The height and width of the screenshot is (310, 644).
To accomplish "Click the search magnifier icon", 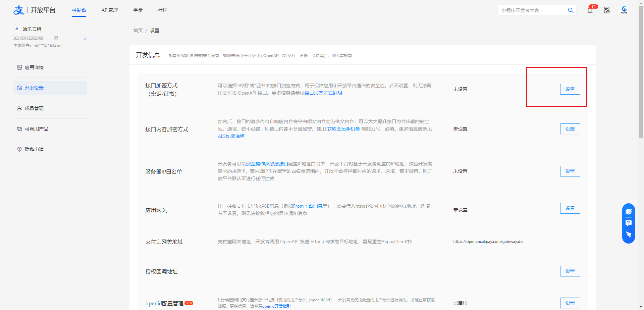I will point(571,10).
